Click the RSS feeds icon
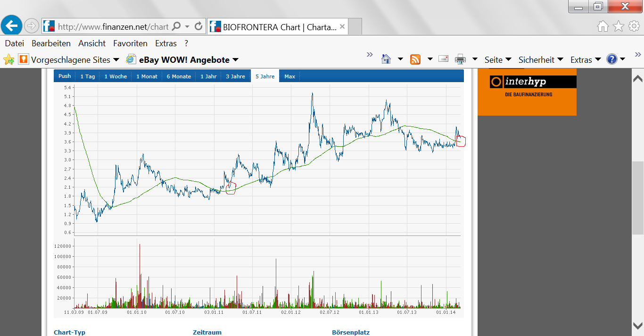Image resolution: width=644 pixels, height=336 pixels. click(415, 59)
